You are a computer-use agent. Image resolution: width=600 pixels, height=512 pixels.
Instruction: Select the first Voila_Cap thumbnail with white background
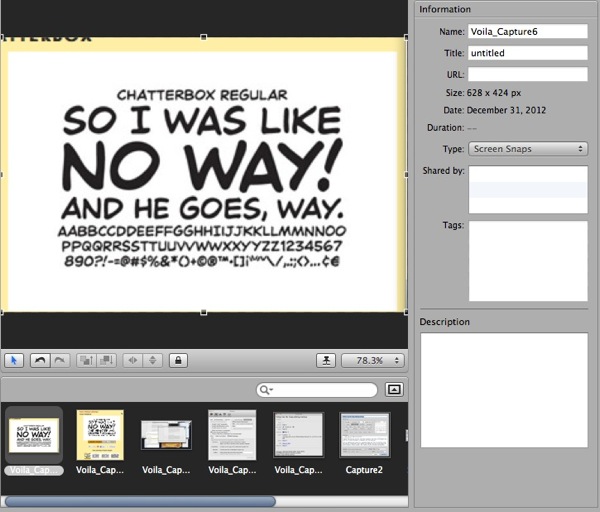[34, 435]
